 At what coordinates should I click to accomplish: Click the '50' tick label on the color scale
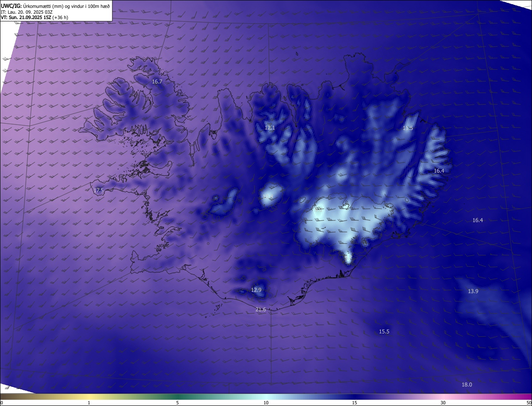(529, 403)
